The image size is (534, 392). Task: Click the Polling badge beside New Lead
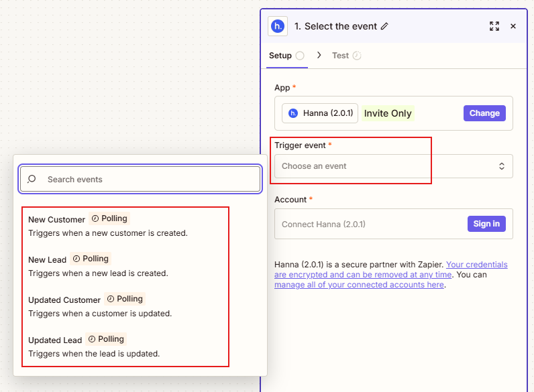[91, 259]
